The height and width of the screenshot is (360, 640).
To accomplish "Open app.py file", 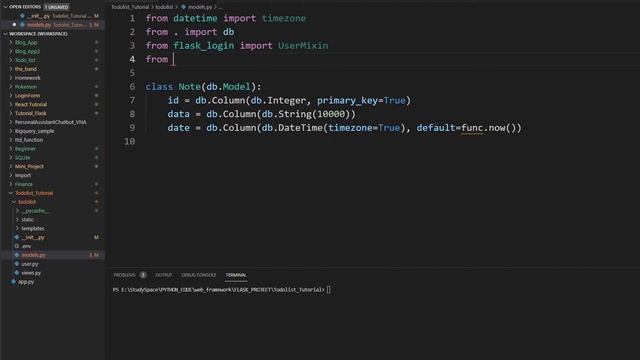I will [26, 282].
